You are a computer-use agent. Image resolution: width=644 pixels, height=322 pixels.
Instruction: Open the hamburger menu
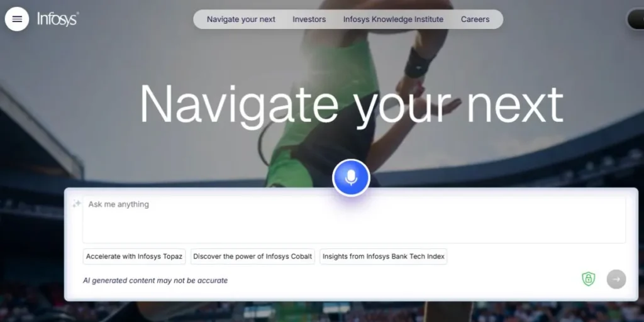(17, 19)
